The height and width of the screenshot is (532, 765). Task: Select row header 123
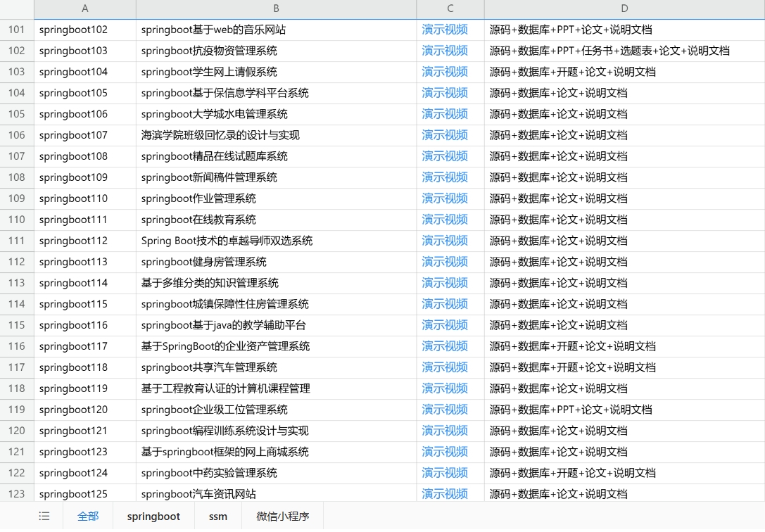tap(17, 494)
